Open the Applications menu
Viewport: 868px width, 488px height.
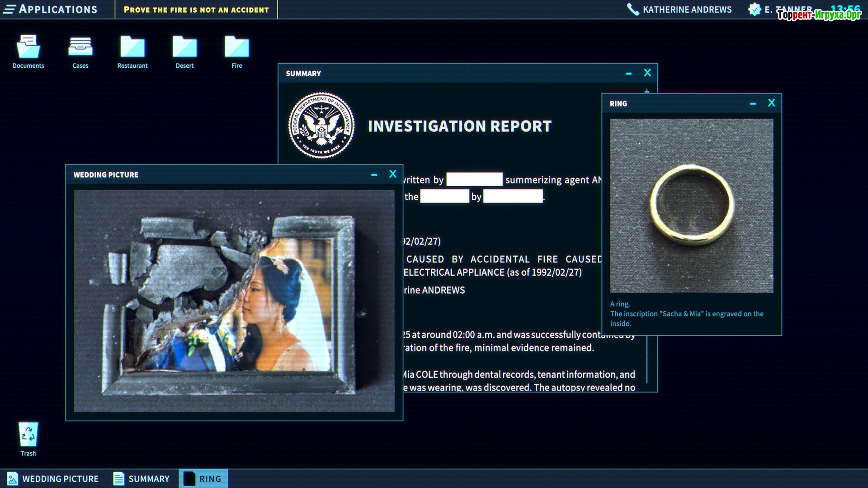point(51,9)
